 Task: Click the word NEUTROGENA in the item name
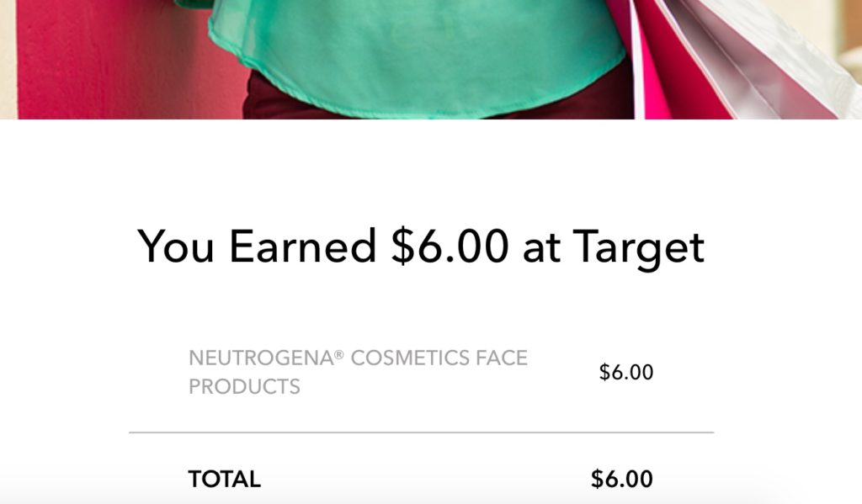261,358
